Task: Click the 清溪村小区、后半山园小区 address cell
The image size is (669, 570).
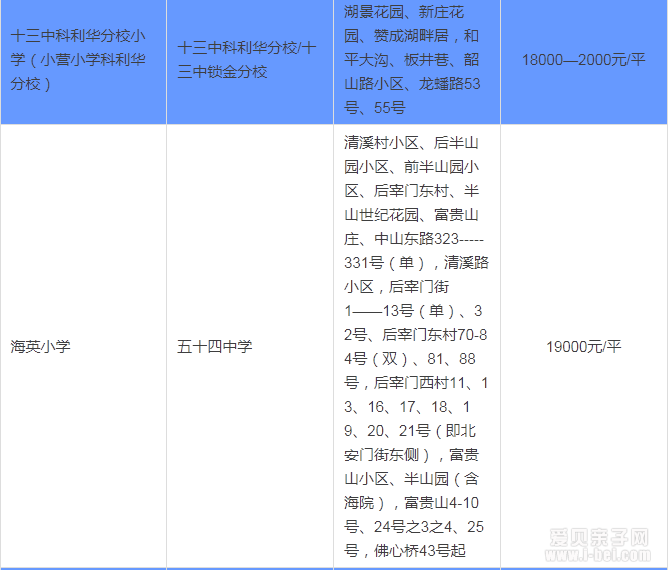Action: pos(417,346)
